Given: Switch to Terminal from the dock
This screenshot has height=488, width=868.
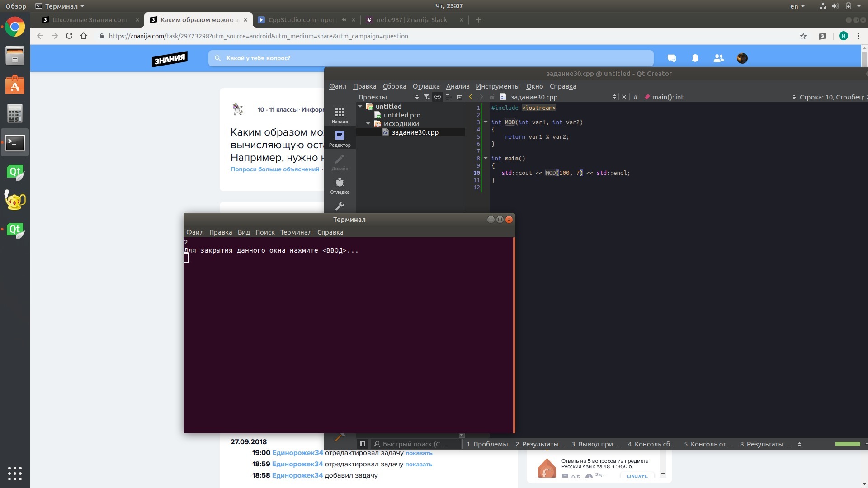Looking at the screenshot, I should (15, 143).
